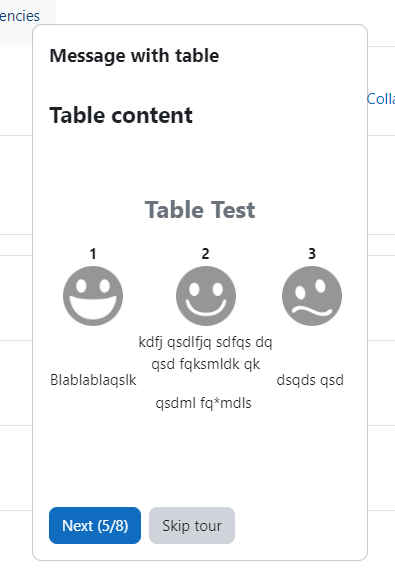
Task: Select the 'dsqds qsd' cell text
Action: tap(310, 380)
